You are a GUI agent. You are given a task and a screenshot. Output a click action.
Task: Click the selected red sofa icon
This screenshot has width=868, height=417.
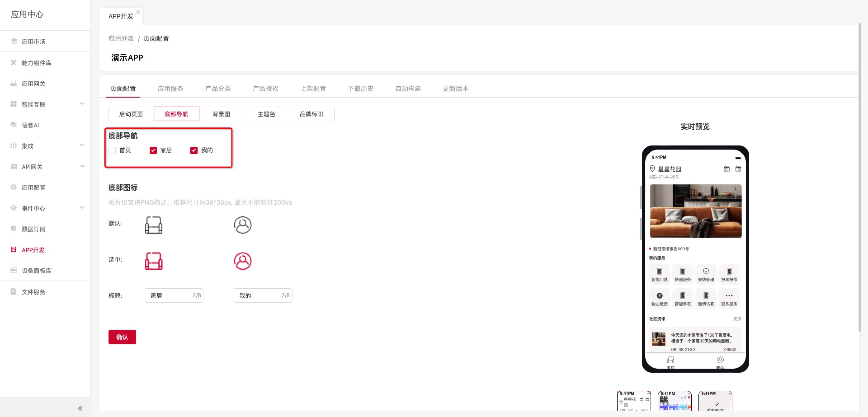click(x=154, y=261)
